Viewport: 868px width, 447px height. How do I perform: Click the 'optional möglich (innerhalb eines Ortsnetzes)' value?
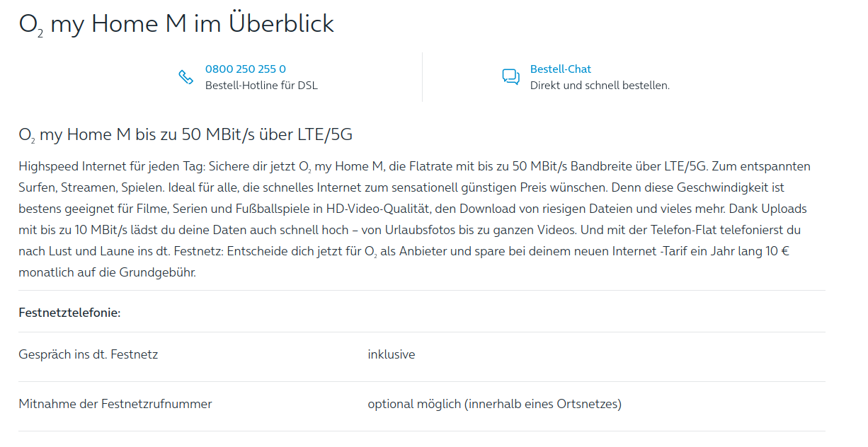[495, 404]
